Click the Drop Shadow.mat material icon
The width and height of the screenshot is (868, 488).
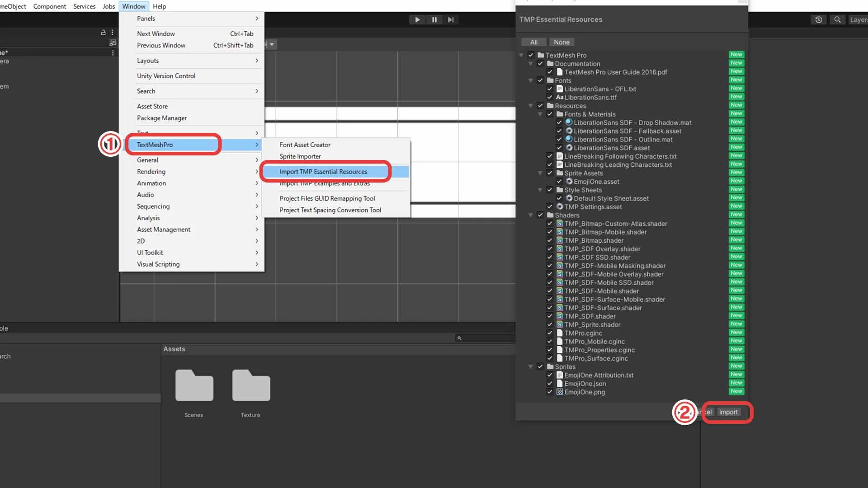tap(569, 122)
